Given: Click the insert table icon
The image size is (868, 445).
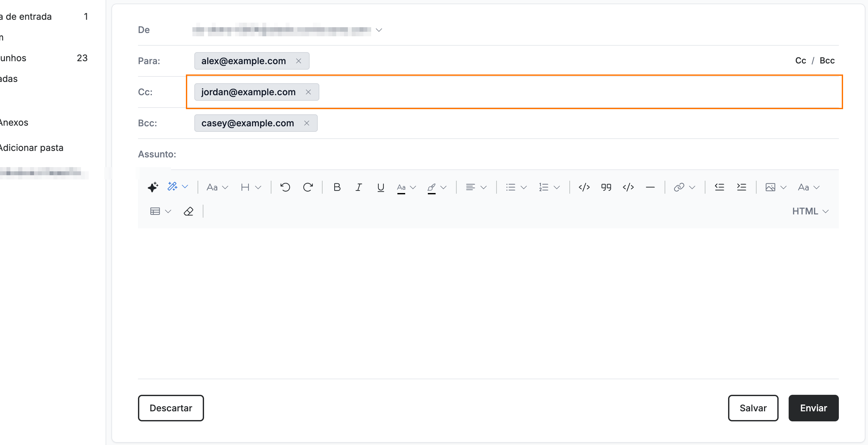Looking at the screenshot, I should [155, 211].
